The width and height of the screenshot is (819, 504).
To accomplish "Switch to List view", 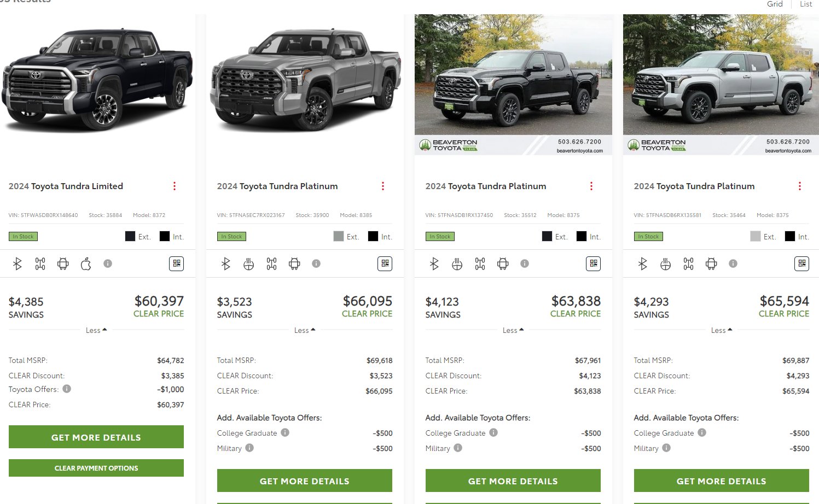I will tap(806, 4).
